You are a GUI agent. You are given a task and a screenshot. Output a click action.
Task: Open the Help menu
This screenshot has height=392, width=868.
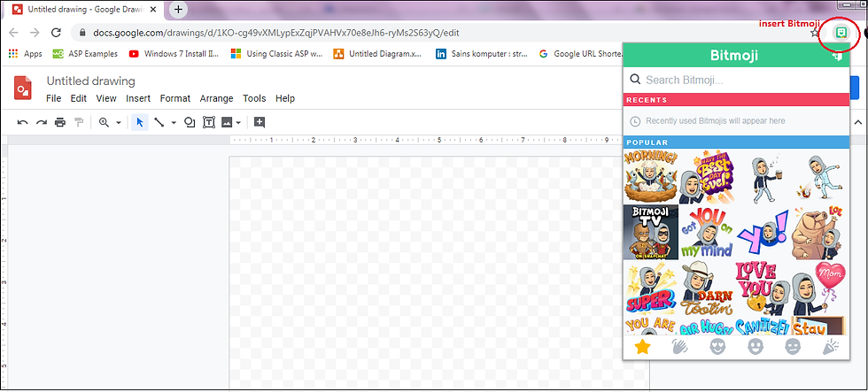[285, 98]
